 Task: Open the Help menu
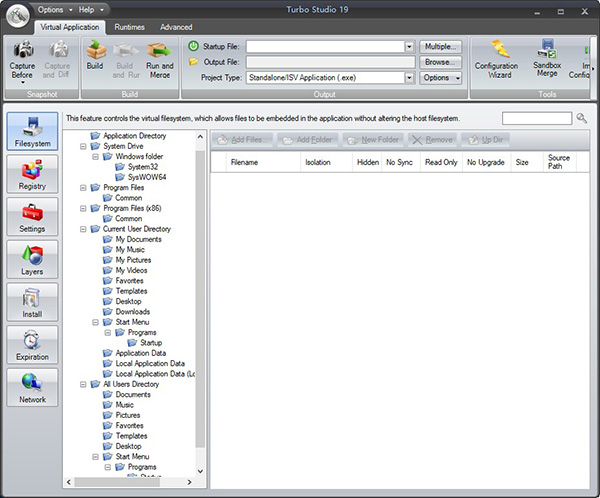(x=90, y=9)
